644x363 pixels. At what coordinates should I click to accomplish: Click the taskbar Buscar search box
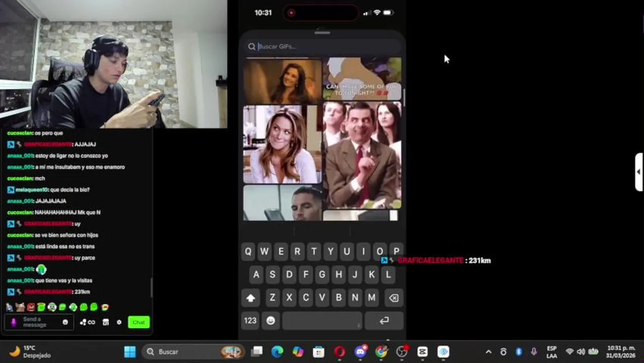(193, 351)
